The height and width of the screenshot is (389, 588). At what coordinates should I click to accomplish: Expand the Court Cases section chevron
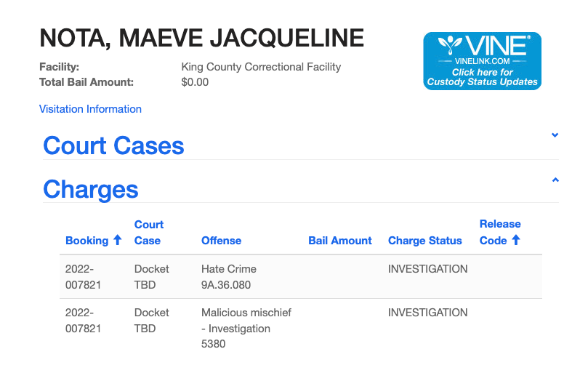555,135
